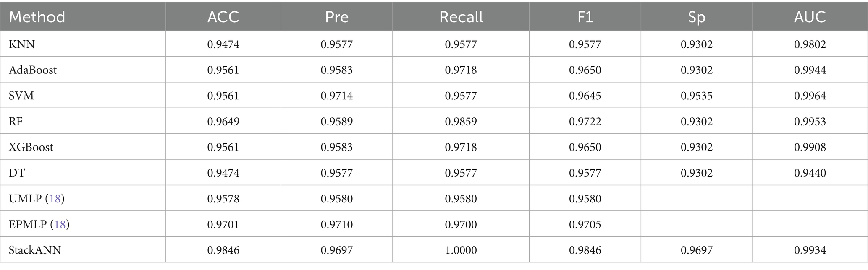Open citation 18 link beside UMLP
Screen dimensions: 868x270
tap(55, 199)
